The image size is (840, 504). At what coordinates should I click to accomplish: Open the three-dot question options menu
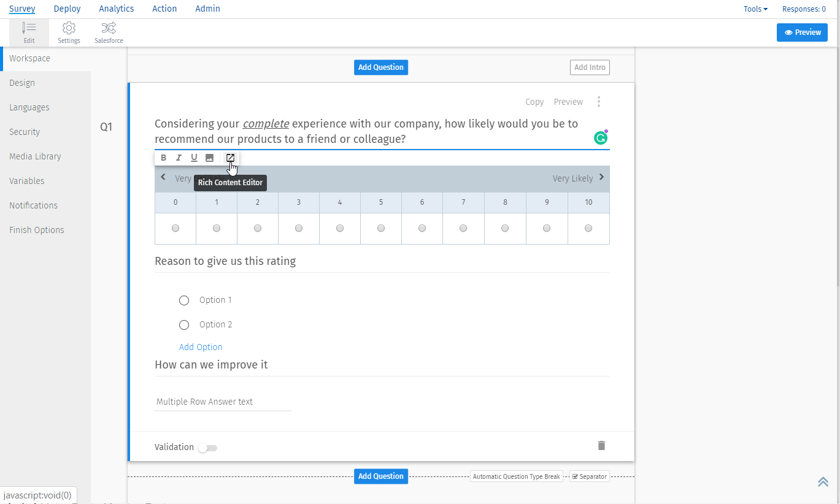pos(599,102)
